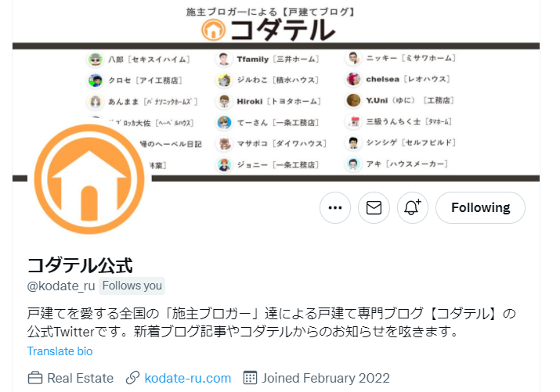Viewport: 560px width, 392px height.
Task: Open the kodate-ru.com website link
Action: click(187, 378)
